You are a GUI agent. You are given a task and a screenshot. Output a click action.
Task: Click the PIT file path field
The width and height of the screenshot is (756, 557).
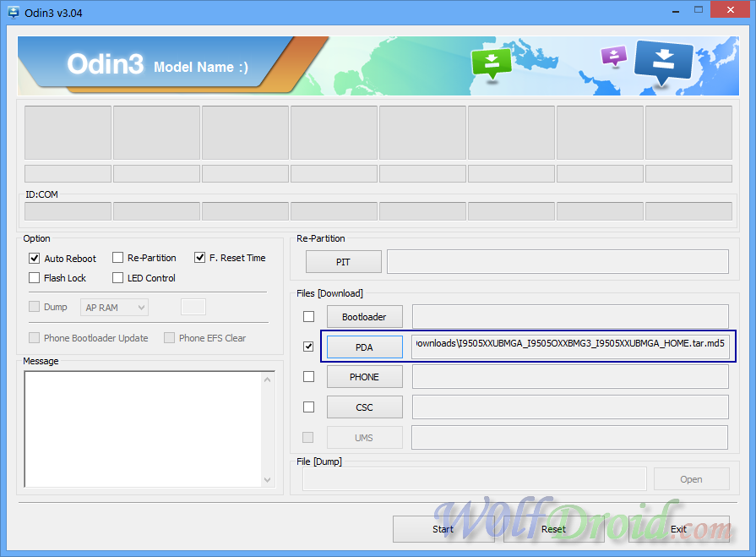click(x=557, y=261)
